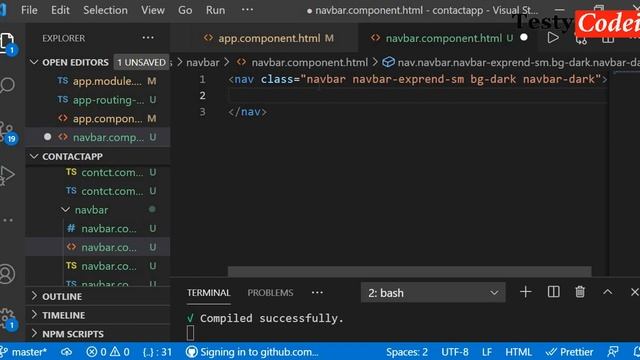
Task: Select the PROBLEMS panel tab
Action: click(270, 293)
